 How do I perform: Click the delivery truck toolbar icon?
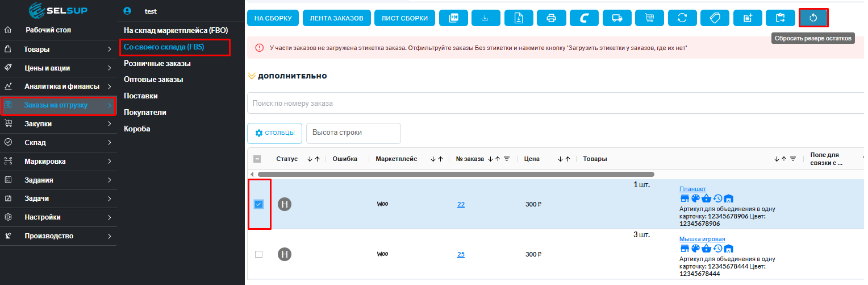tap(617, 18)
